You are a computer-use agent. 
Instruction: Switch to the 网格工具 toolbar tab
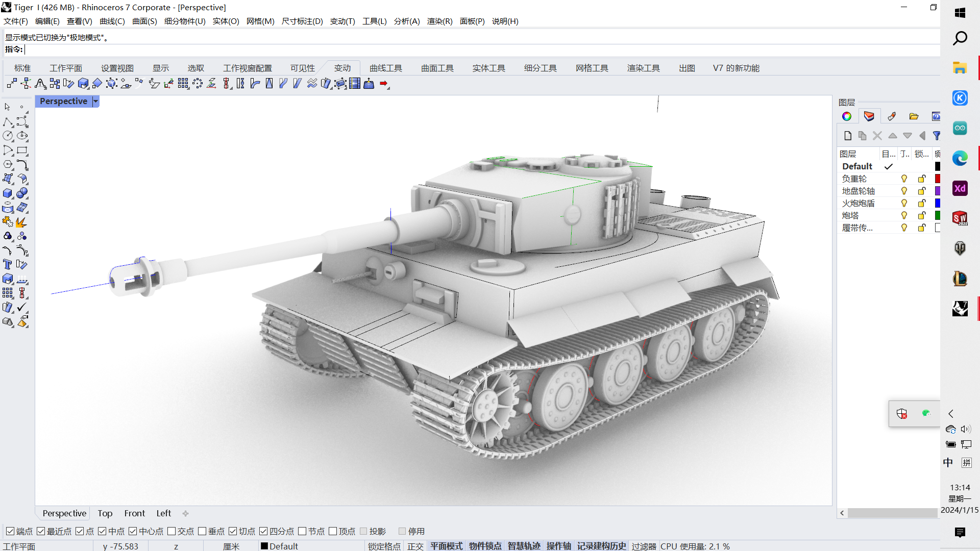click(592, 68)
